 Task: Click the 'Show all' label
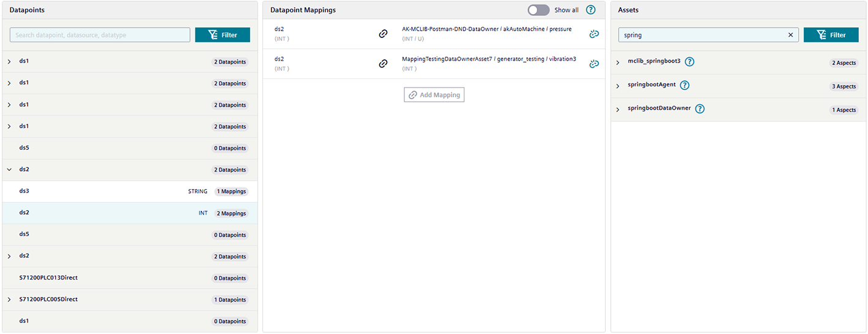[x=566, y=10]
